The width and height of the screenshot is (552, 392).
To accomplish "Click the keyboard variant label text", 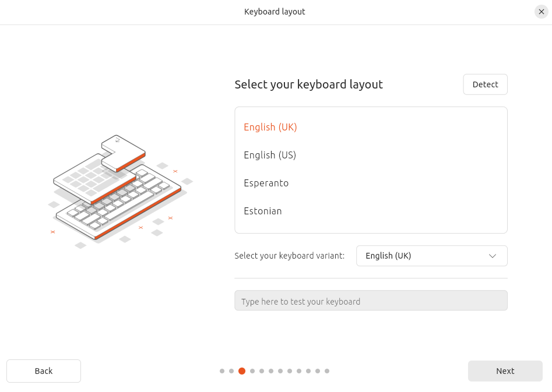I will 289,255.
